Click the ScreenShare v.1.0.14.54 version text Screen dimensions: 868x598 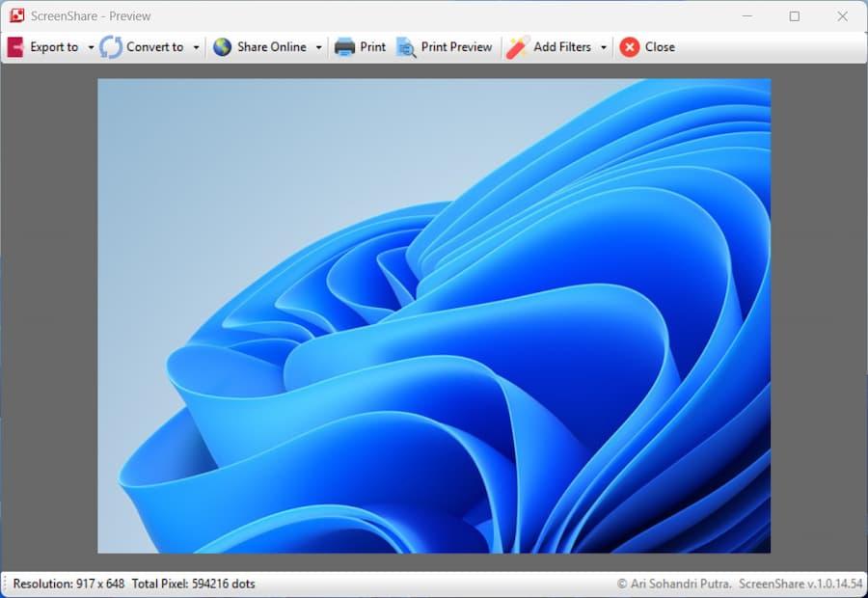point(800,584)
